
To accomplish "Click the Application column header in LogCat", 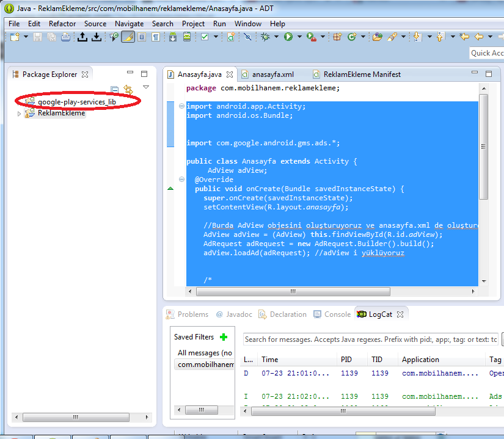I will point(442,360).
